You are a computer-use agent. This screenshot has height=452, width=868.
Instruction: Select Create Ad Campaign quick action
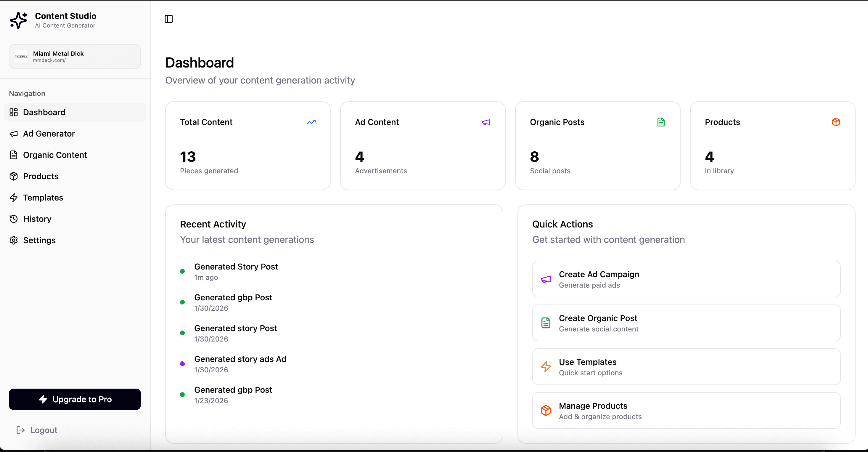point(686,279)
